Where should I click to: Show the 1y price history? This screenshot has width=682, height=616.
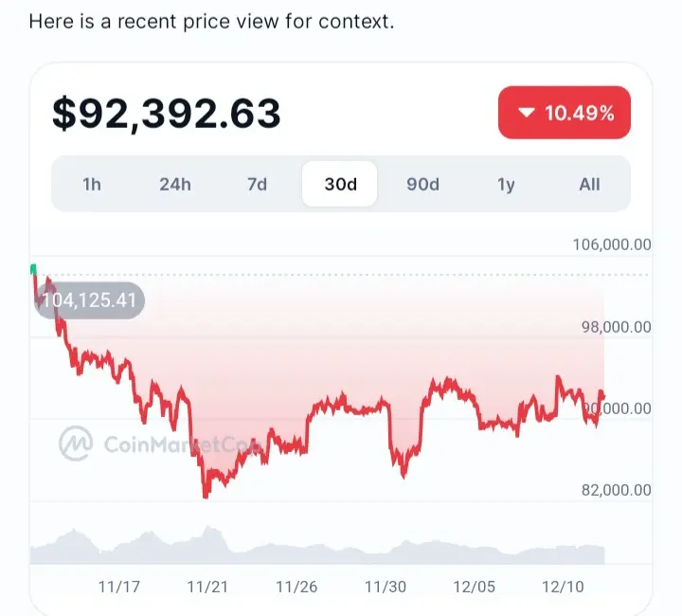click(x=506, y=184)
